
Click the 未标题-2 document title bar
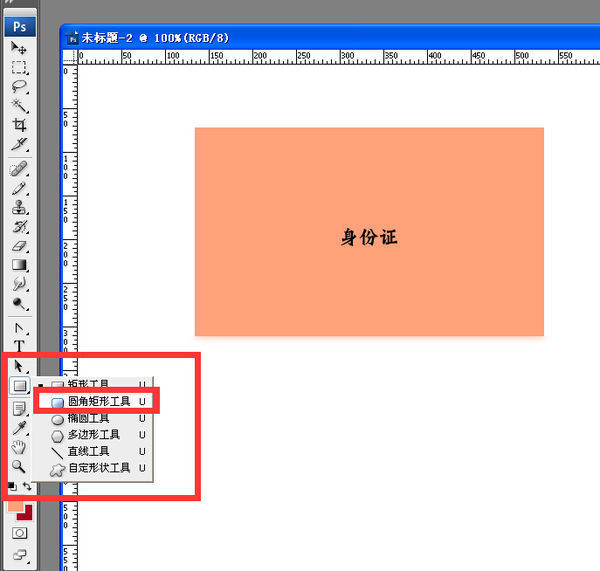[331, 38]
